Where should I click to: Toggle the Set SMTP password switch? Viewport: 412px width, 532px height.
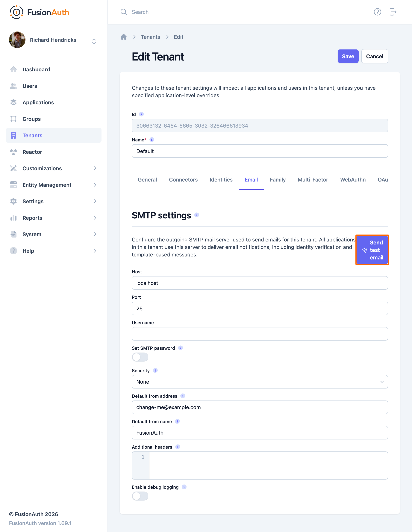pyautogui.click(x=140, y=357)
